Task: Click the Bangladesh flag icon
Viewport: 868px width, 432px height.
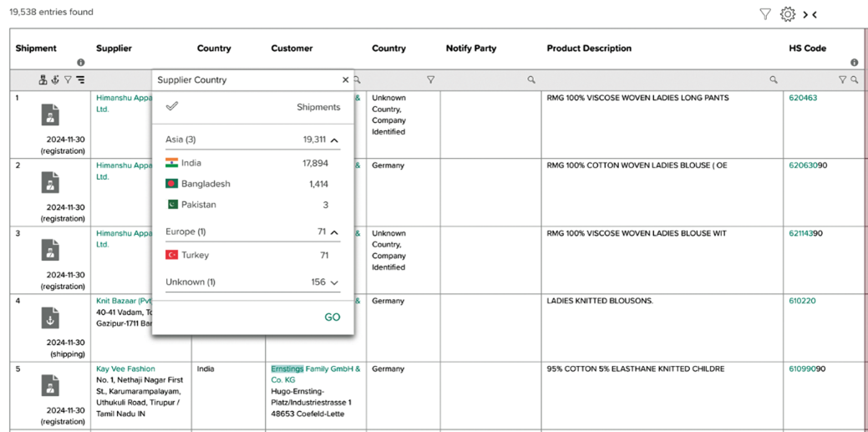Action: pyautogui.click(x=171, y=183)
